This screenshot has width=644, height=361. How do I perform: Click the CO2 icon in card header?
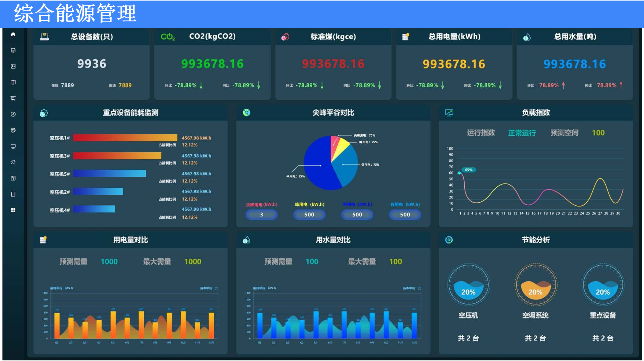coord(167,37)
